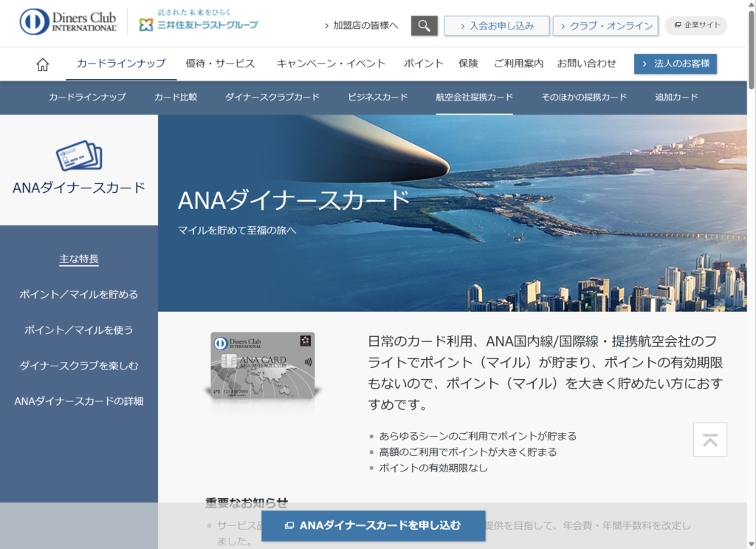The height and width of the screenshot is (549, 756).
Task: Open the 優待・サービス menu
Action: click(x=220, y=64)
